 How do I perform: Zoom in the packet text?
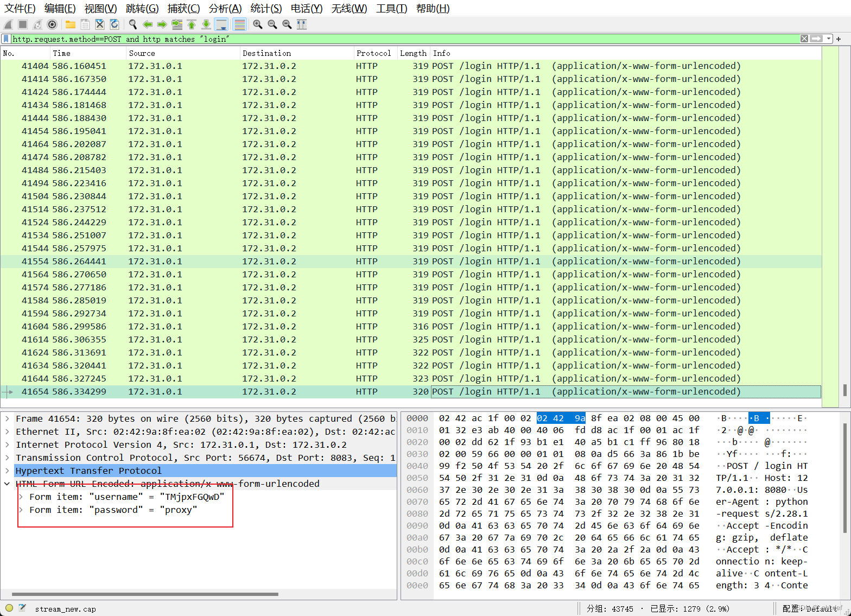258,24
